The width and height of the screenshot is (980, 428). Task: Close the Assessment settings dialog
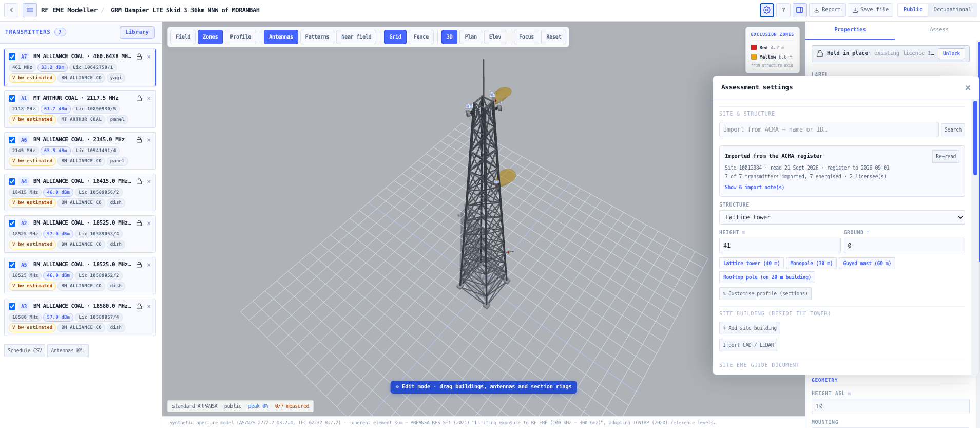coord(968,88)
